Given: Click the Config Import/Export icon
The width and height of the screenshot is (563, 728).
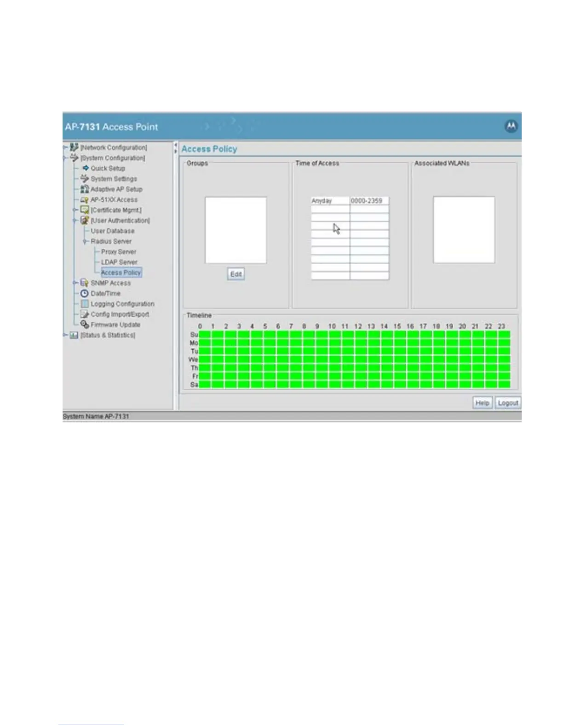Looking at the screenshot, I should [85, 314].
